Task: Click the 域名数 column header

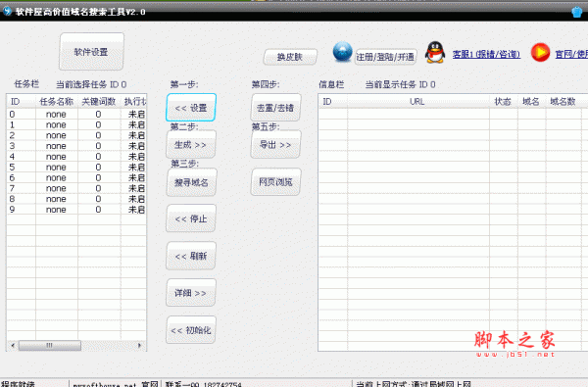Action: click(x=563, y=102)
